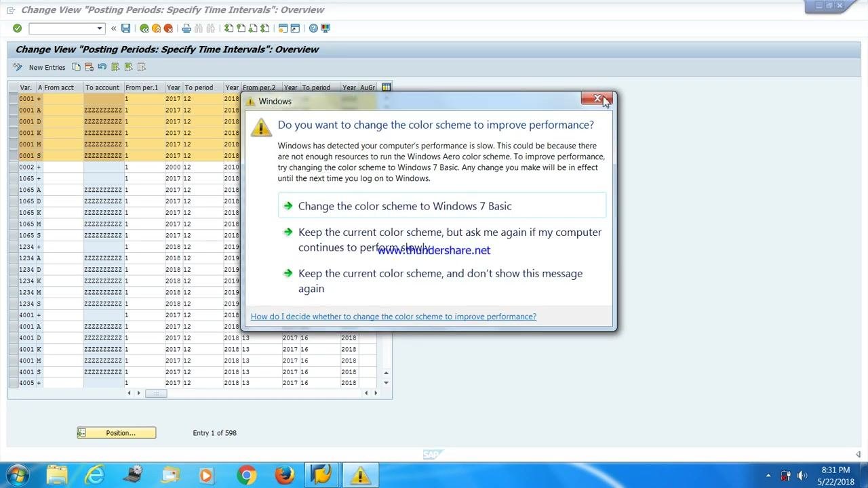868x488 pixels.
Task: Click the Delete row icon
Action: tap(89, 67)
